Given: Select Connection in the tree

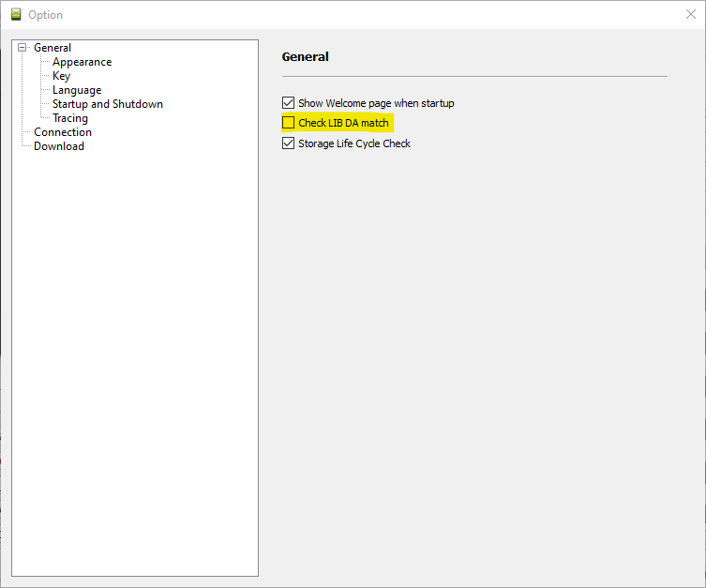Looking at the screenshot, I should pos(63,132).
